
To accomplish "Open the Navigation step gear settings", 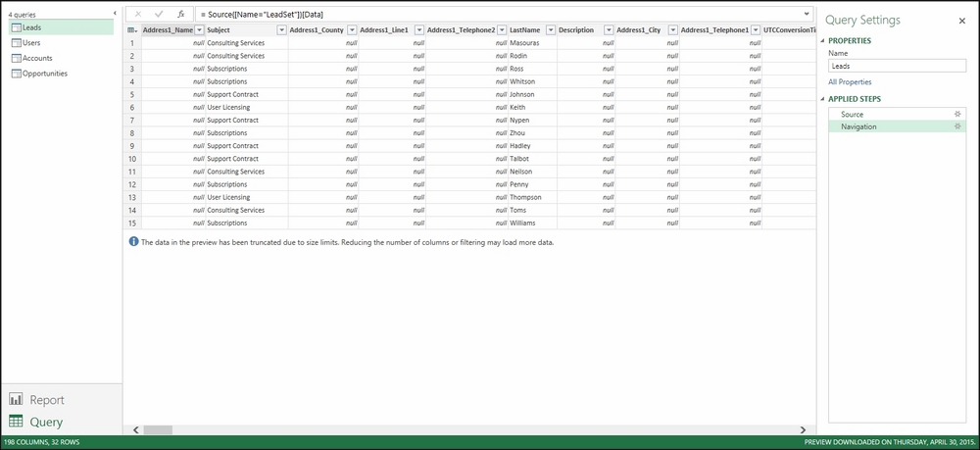I will coord(957,126).
